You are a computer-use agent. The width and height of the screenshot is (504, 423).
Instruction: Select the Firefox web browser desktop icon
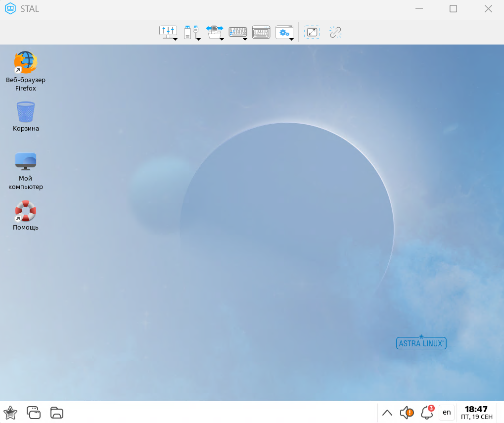click(x=26, y=62)
